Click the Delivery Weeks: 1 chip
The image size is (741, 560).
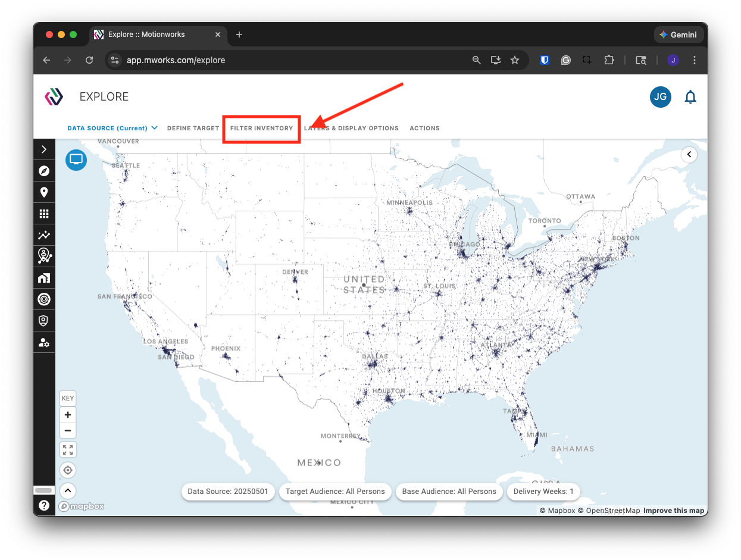pyautogui.click(x=543, y=492)
